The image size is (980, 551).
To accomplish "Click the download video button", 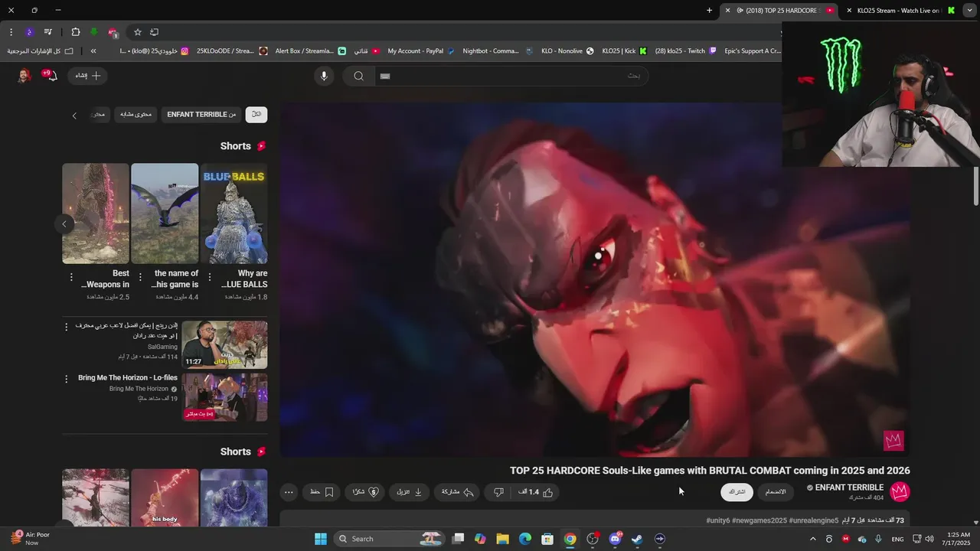I will coord(410,492).
